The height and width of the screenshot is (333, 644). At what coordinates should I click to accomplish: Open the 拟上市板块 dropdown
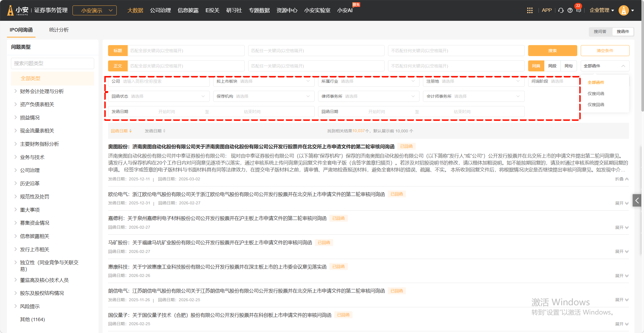click(x=263, y=81)
